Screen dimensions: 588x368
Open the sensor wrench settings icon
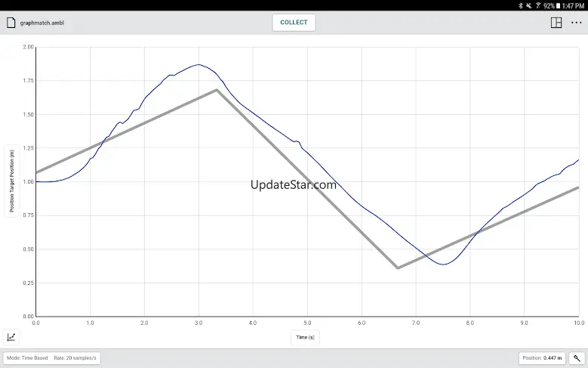(577, 358)
